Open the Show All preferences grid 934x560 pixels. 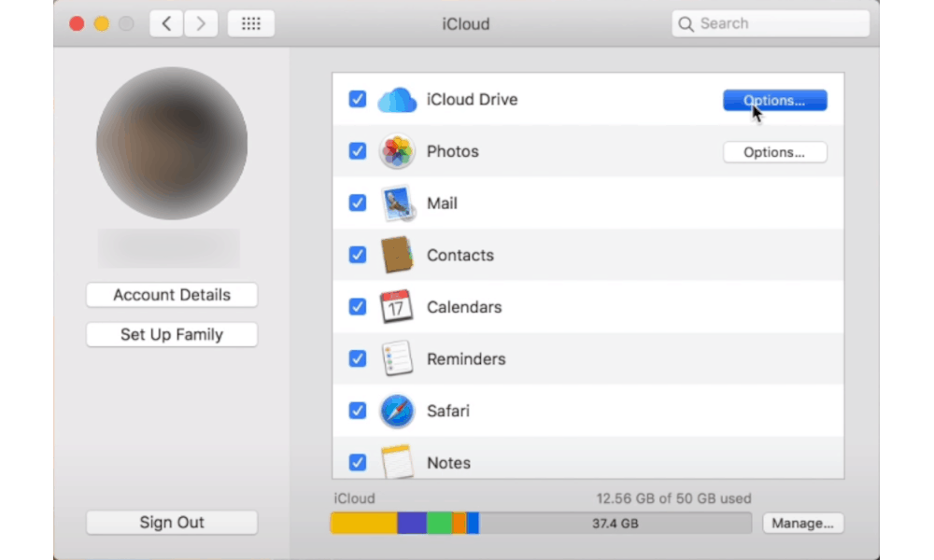pyautogui.click(x=250, y=23)
